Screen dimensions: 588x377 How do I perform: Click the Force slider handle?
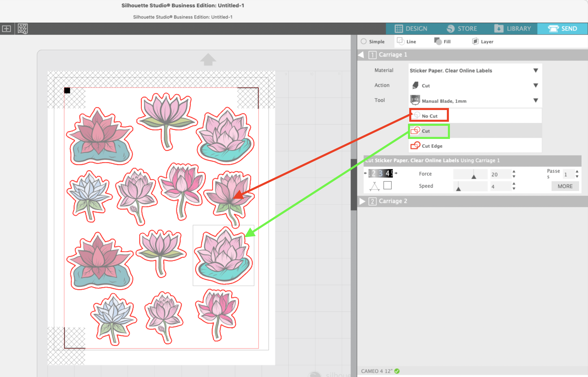474,177
